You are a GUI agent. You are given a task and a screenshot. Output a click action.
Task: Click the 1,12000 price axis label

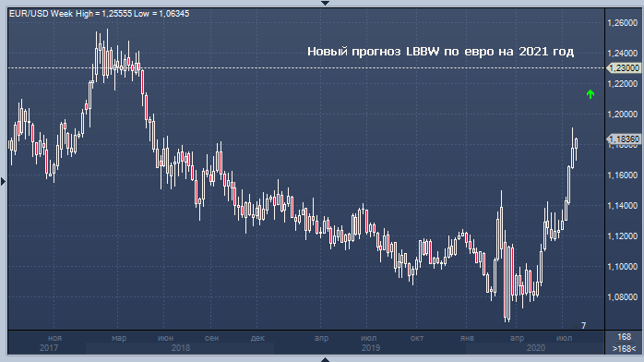point(622,236)
